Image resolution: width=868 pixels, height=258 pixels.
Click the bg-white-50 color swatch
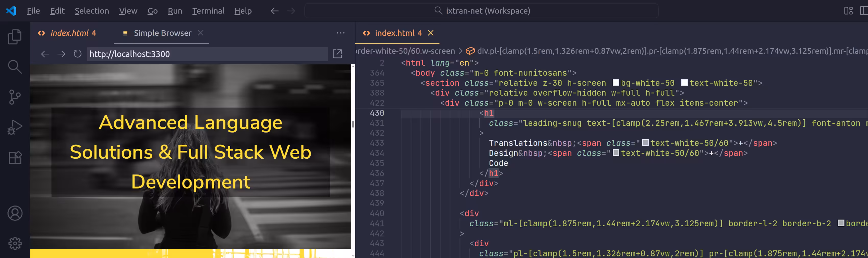click(x=616, y=83)
